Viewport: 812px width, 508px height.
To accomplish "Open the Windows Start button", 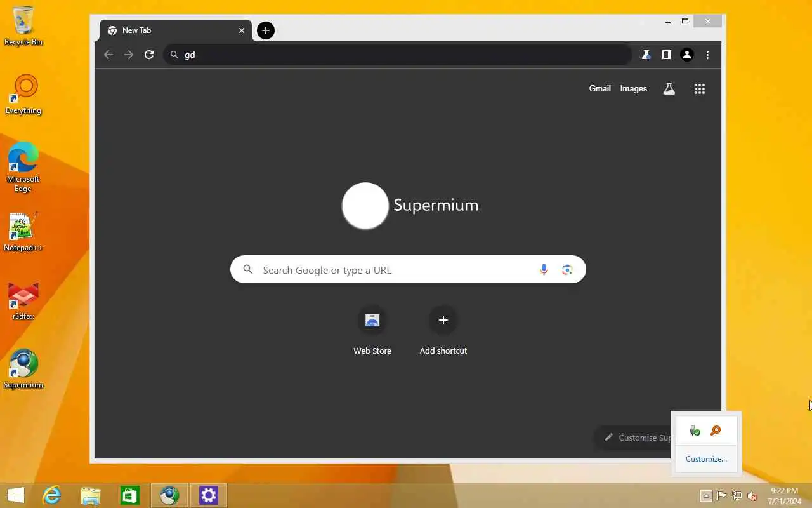I will pos(15,495).
